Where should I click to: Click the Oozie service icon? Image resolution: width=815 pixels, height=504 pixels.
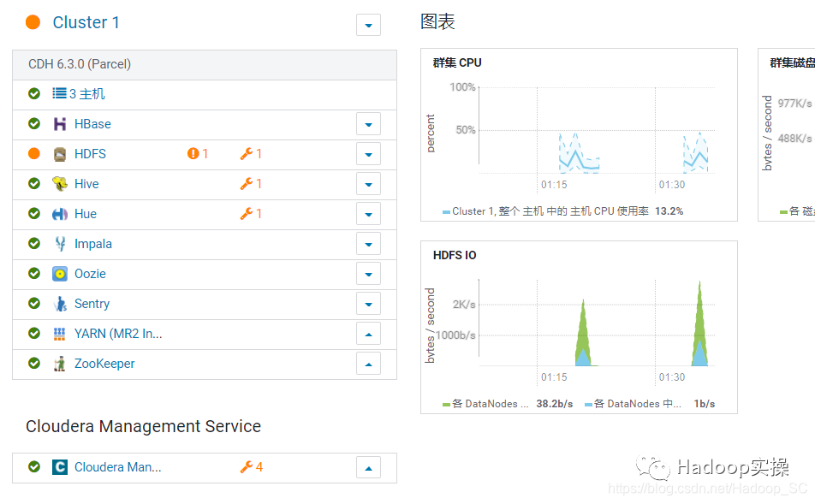pyautogui.click(x=60, y=274)
